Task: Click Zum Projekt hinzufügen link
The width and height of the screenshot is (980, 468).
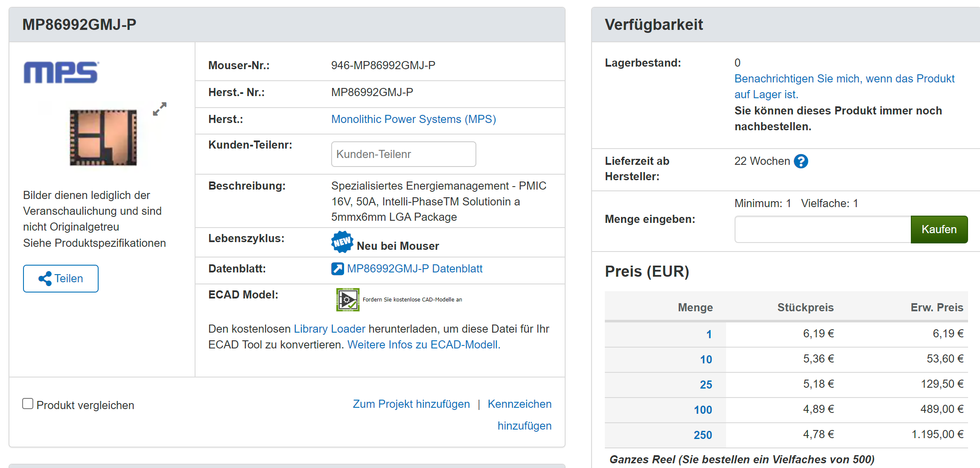Action: [x=411, y=404]
